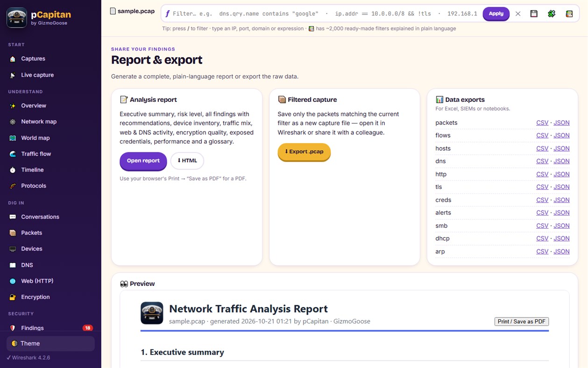
Task: Click the stopwatch icon next to Timeline
Action: click(13, 170)
